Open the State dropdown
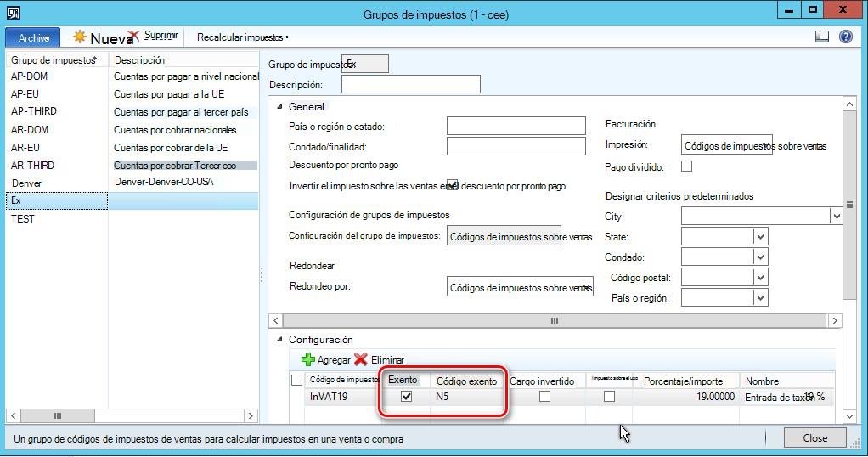Screen dimensions: 868x457 [x=761, y=237]
